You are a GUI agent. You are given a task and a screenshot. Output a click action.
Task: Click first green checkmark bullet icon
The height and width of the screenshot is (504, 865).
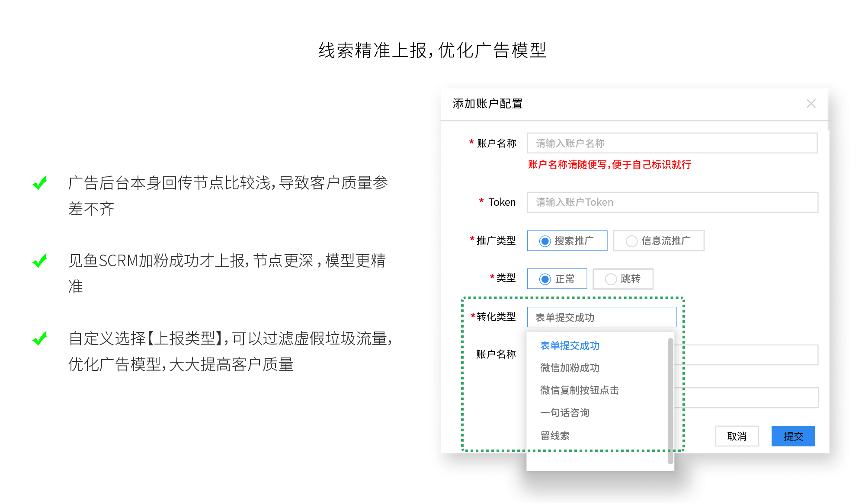tap(40, 183)
